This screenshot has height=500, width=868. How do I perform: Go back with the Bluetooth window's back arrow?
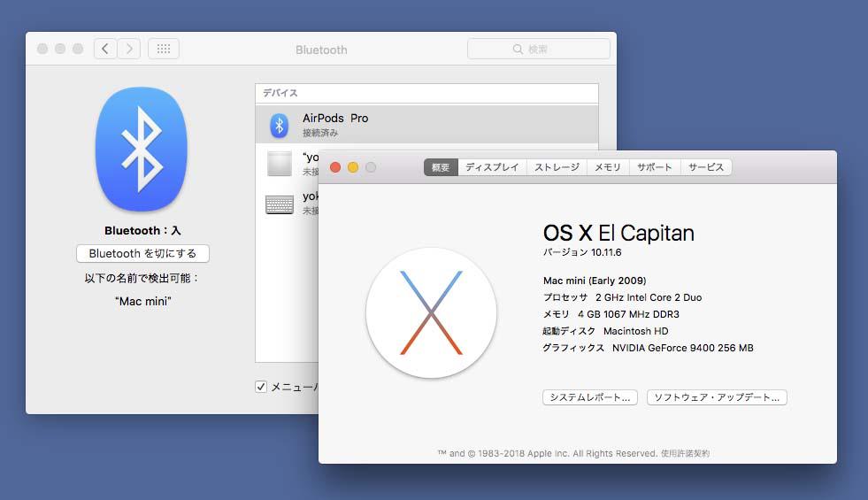click(105, 49)
